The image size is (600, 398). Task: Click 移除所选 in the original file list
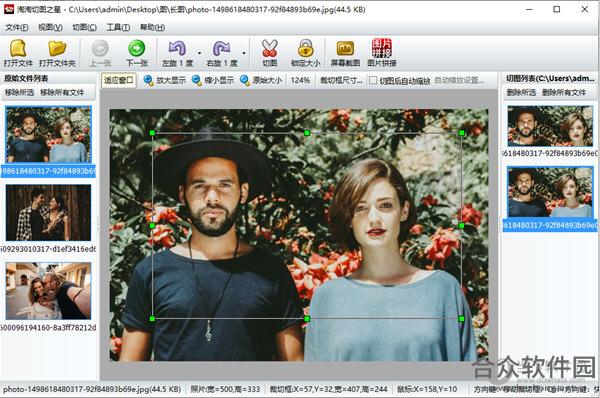click(20, 92)
